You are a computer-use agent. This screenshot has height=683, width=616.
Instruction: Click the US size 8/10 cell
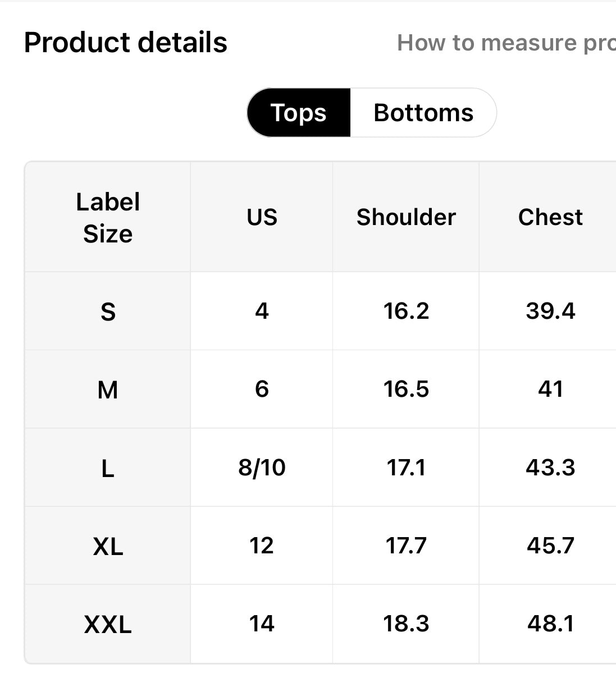pos(262,467)
